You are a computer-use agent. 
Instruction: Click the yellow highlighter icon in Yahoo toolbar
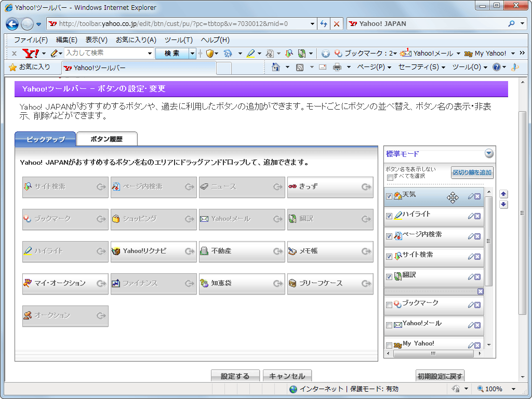click(250, 54)
